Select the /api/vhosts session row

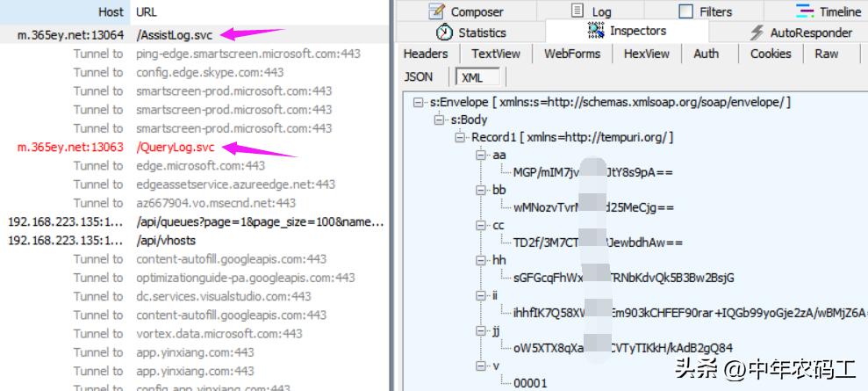coord(194,241)
